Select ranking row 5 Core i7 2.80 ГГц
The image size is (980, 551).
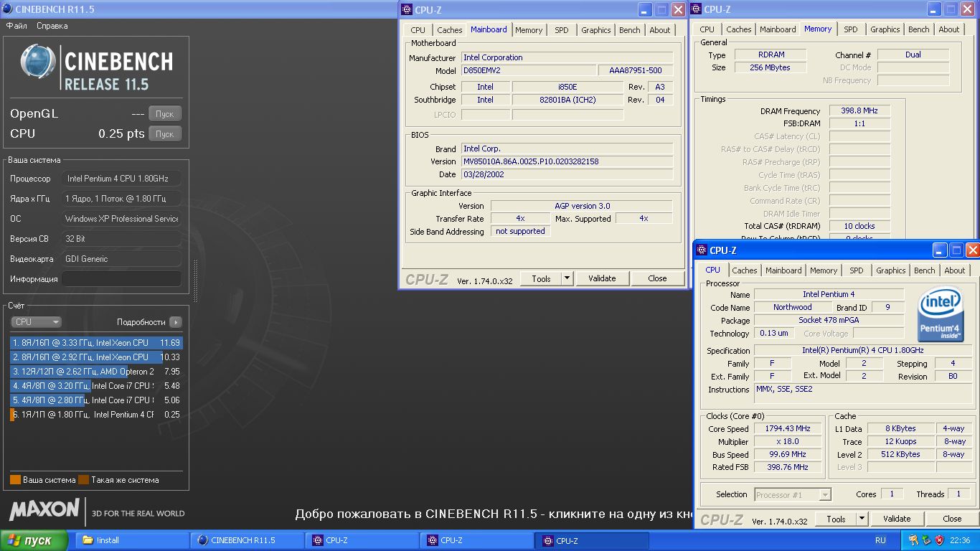click(96, 400)
